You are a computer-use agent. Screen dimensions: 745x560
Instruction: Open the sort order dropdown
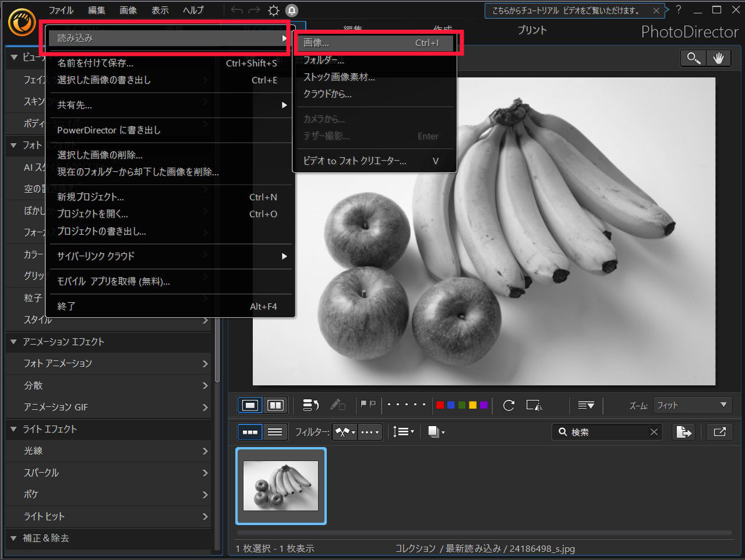403,432
